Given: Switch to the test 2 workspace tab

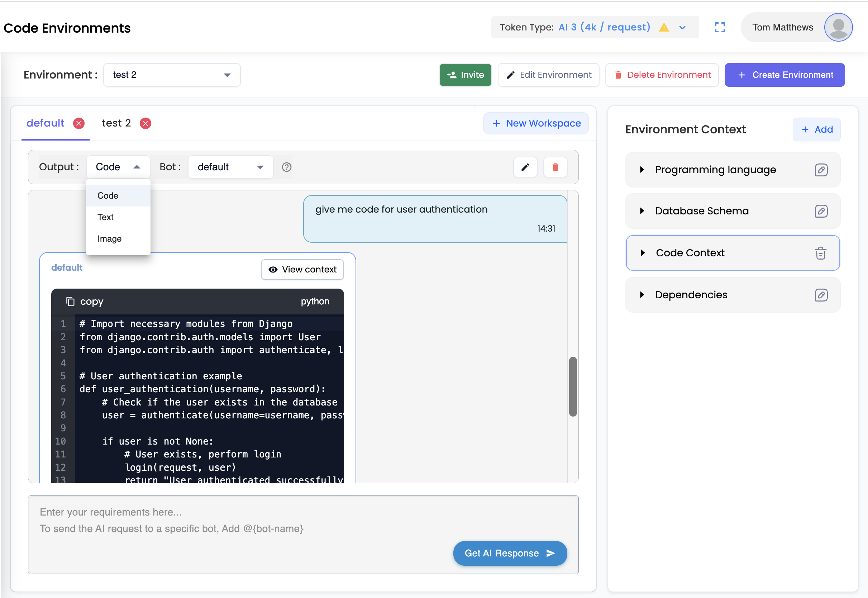Looking at the screenshot, I should (x=116, y=123).
